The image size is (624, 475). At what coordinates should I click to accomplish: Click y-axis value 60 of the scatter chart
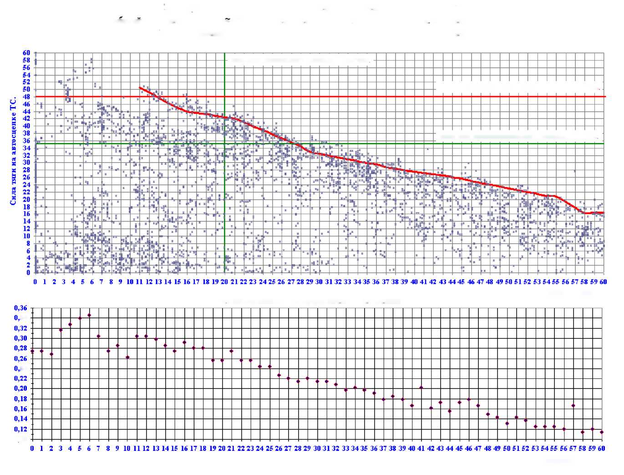[26, 53]
